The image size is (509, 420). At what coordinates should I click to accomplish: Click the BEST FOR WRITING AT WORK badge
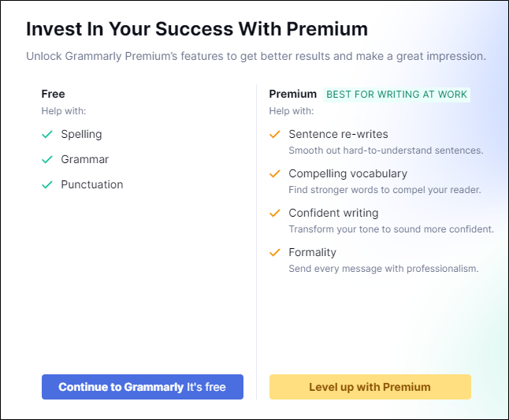tap(396, 95)
